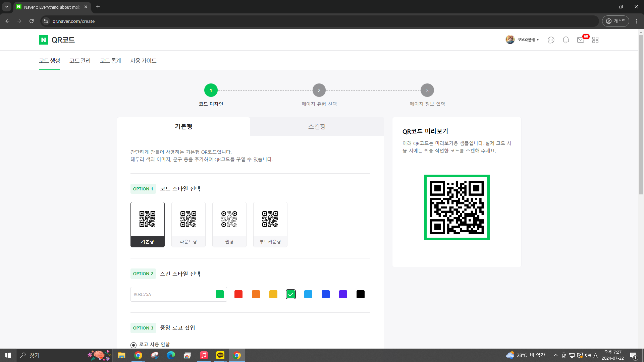
Task: Open the talk message bubble icon in header
Action: (551, 40)
